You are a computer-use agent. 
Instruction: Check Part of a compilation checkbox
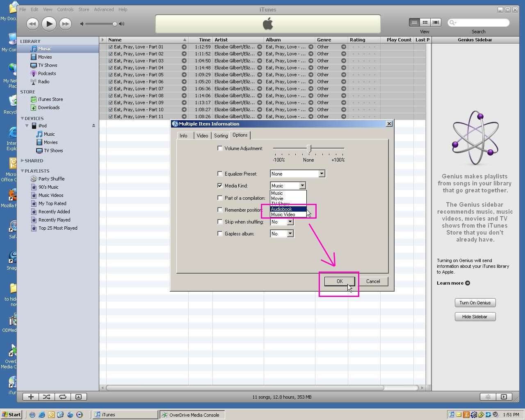pyautogui.click(x=220, y=198)
